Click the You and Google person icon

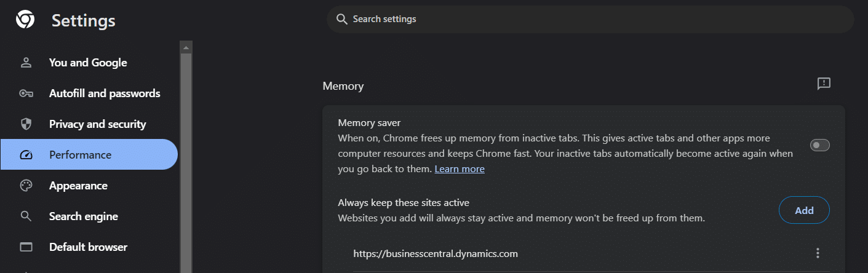26,63
